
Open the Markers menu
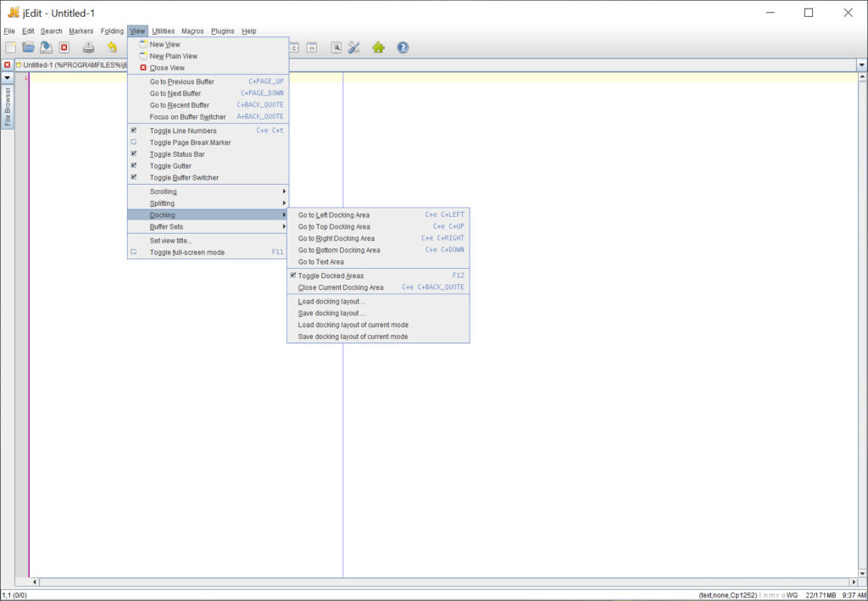coord(81,31)
